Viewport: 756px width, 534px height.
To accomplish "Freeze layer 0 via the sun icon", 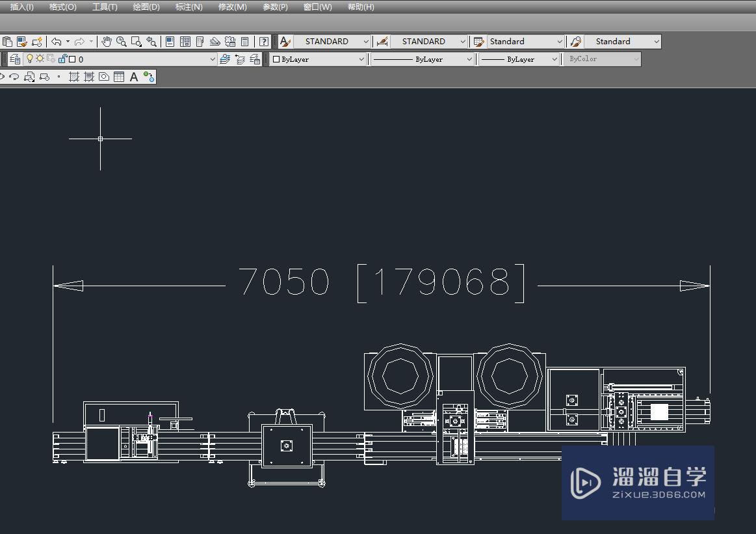I will (40, 59).
